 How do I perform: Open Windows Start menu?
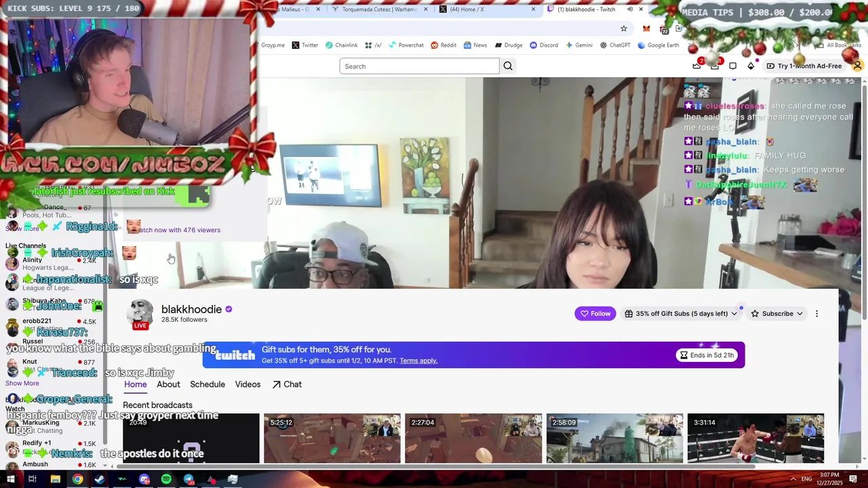click(x=10, y=479)
